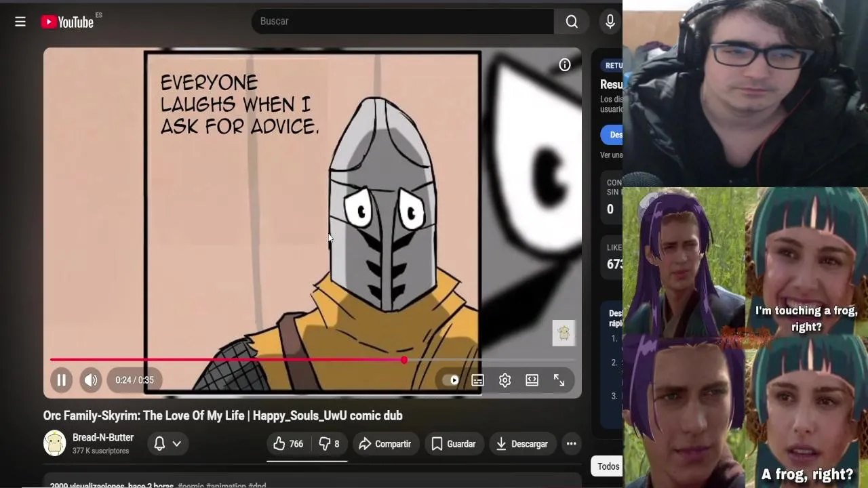Open the Bread-N-Butter channel name link
868x488 pixels.
click(103, 438)
